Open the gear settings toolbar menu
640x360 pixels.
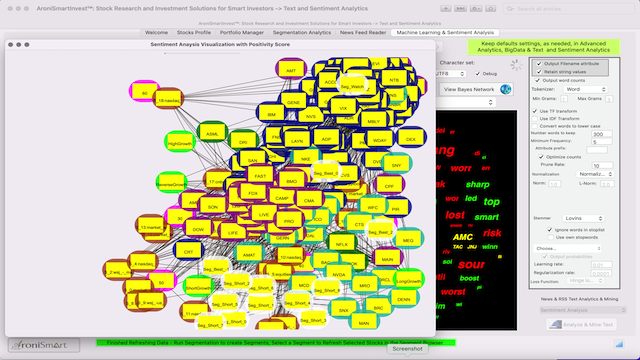pyautogui.click(x=476, y=9)
